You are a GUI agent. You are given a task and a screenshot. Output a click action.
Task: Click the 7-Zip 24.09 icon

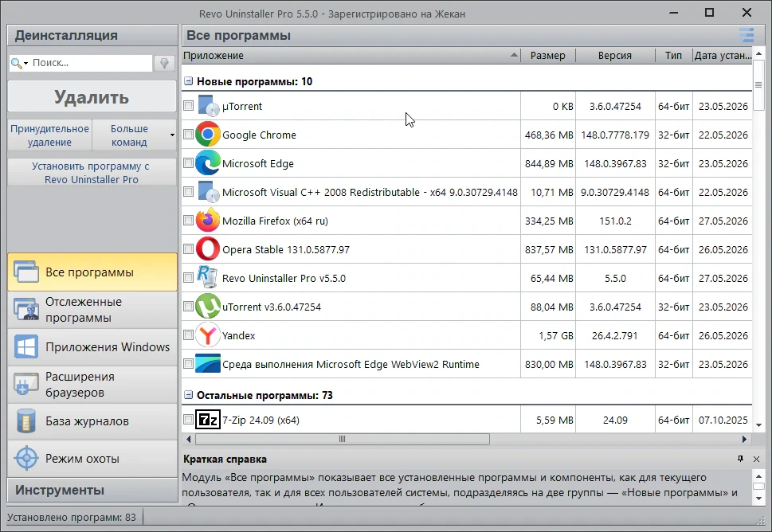pyautogui.click(x=208, y=420)
